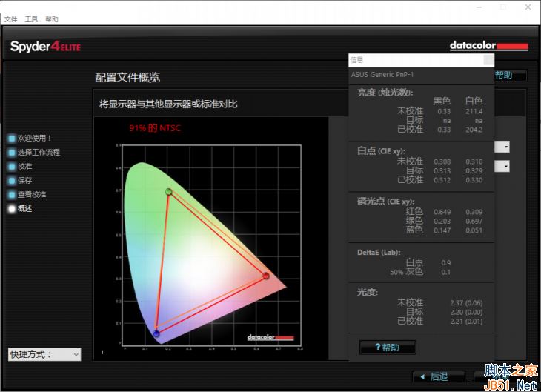The width and height of the screenshot is (541, 392).
Task: Click the 91% 的 NTSC label
Action: (155, 128)
